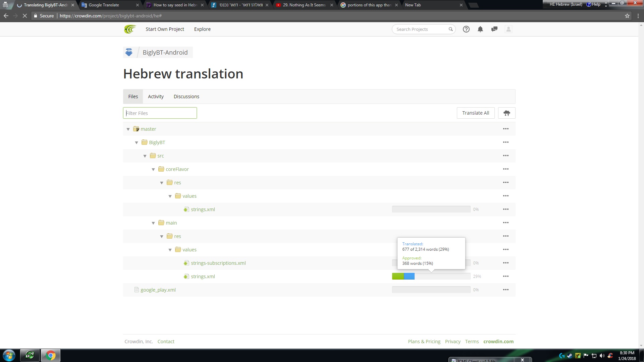Open more options for src folder row

[x=506, y=156]
